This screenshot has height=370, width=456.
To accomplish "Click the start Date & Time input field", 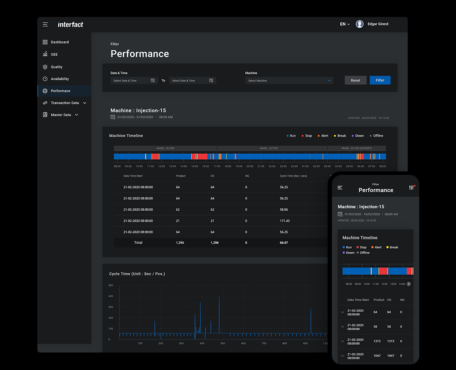I will [x=133, y=80].
